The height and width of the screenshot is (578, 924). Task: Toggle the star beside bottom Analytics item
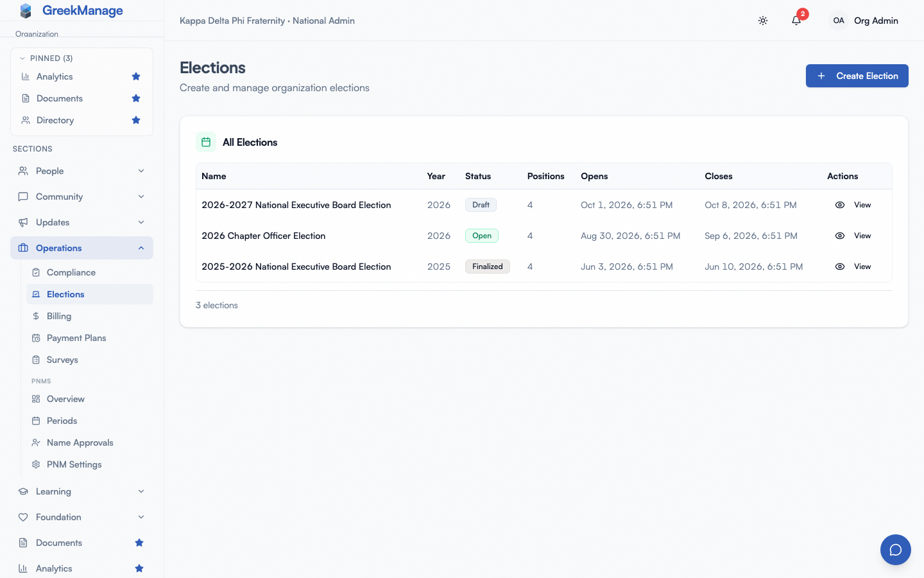point(139,568)
